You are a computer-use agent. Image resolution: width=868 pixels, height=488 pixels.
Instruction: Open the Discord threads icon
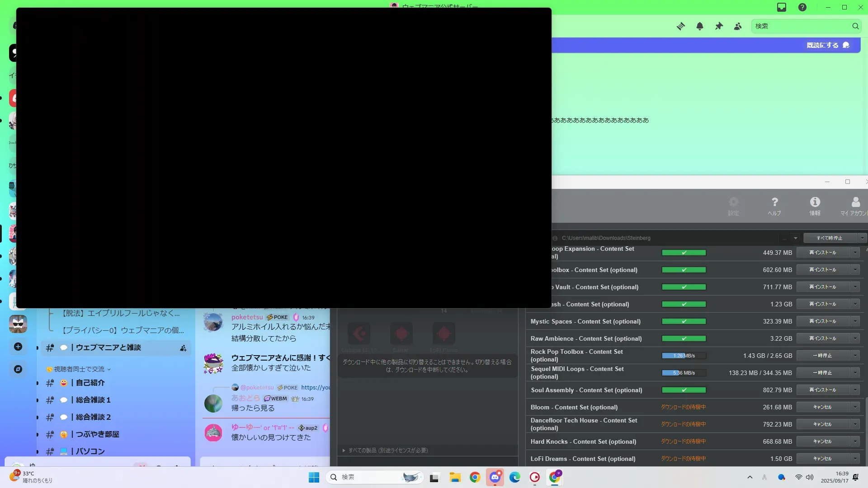(680, 26)
